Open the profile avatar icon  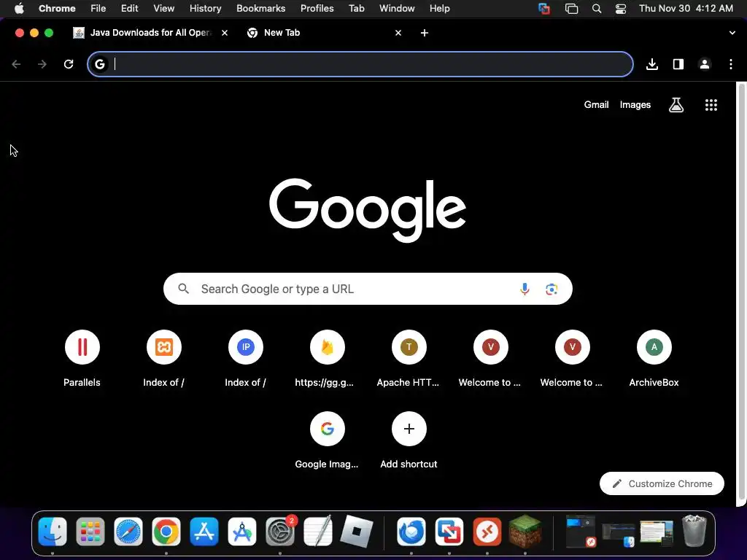705,64
